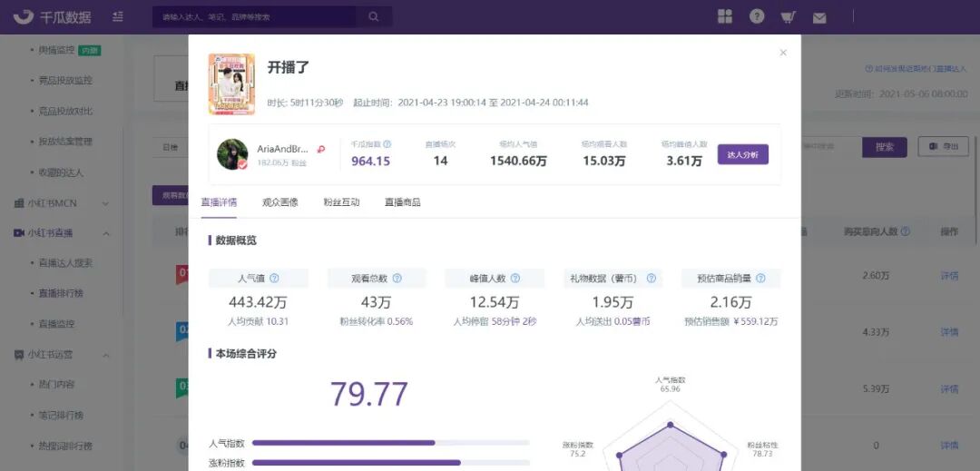Click the help icon beside 购买意向人数 column

905,231
